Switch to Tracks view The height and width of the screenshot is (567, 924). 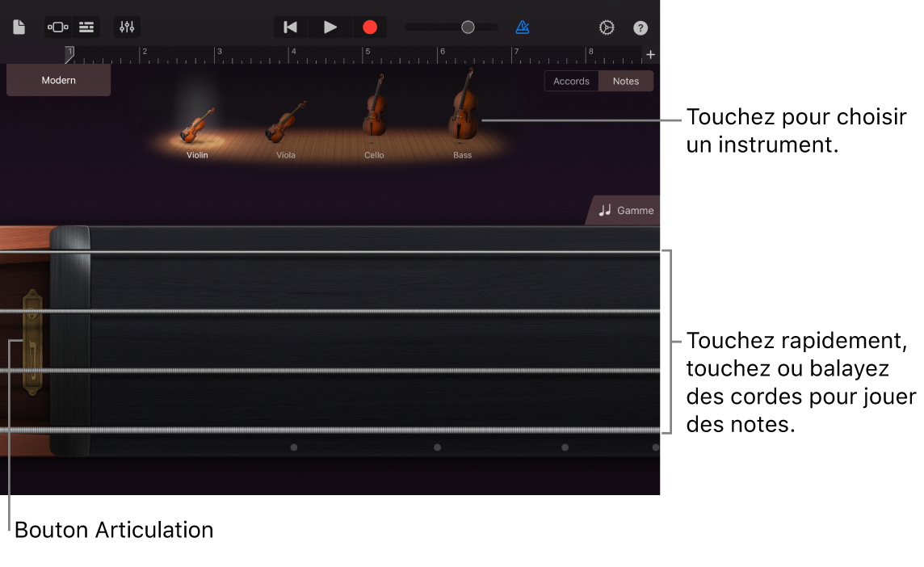coord(86,27)
